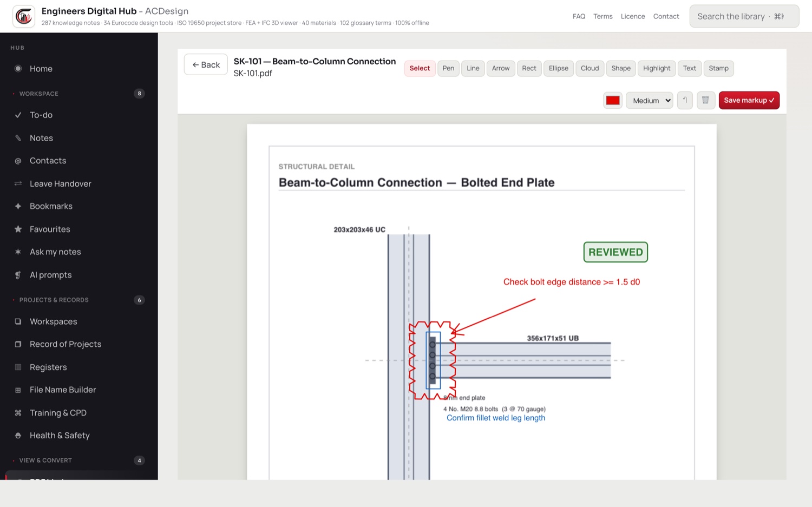Click the Registers icon
This screenshot has height=507, width=812.
(x=18, y=367)
